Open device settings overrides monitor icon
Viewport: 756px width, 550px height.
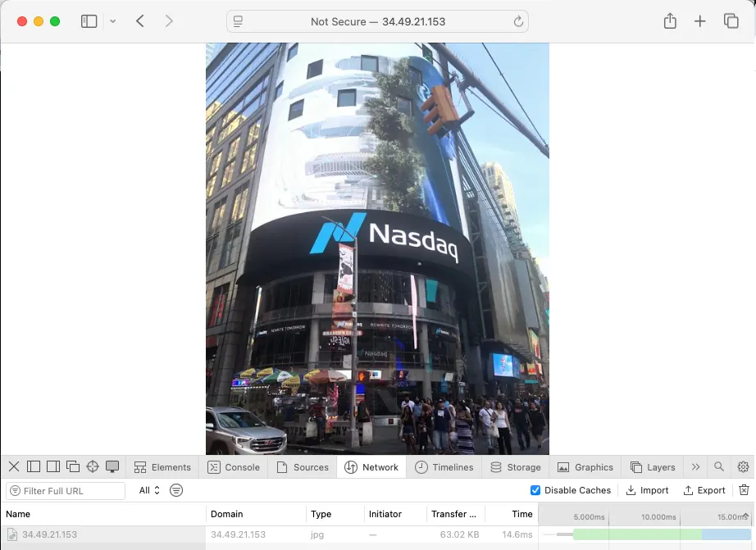(112, 466)
